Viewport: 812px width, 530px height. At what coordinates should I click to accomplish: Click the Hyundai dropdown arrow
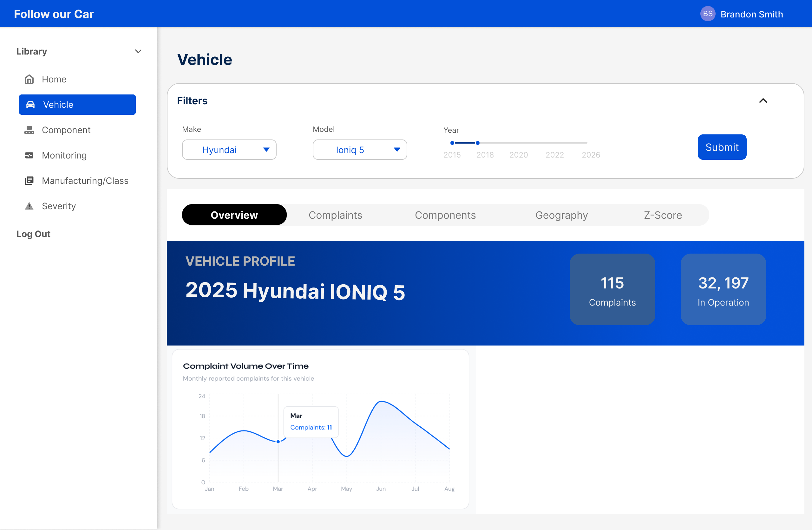tap(266, 150)
